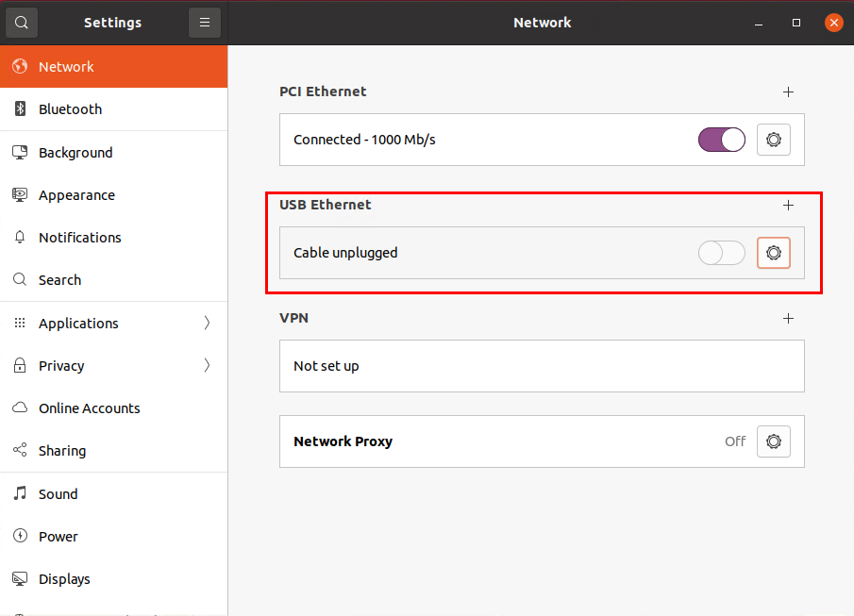Click the Sound music note icon
The height and width of the screenshot is (616, 854).
click(x=20, y=493)
